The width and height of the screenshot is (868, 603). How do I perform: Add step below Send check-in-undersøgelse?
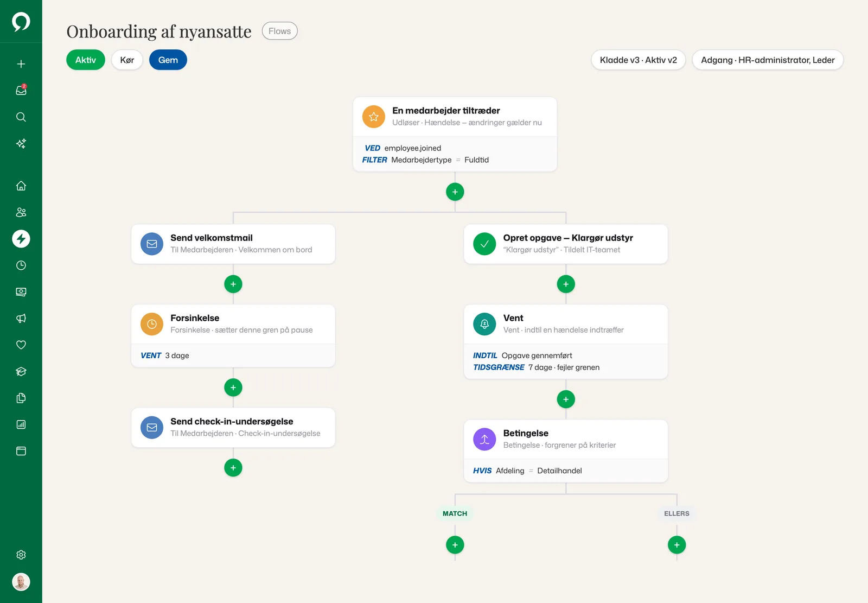233,468
